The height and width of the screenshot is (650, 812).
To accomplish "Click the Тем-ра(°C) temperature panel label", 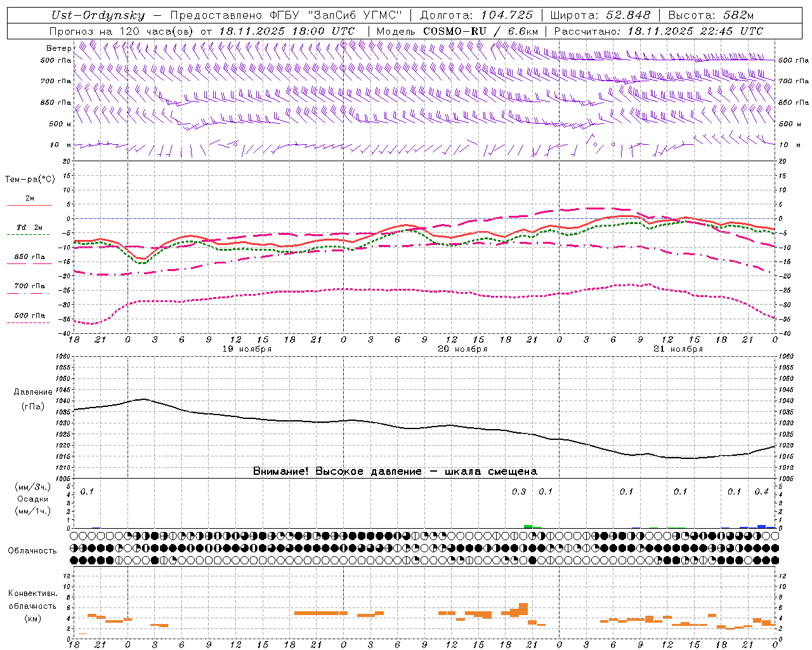I will tap(30, 180).
